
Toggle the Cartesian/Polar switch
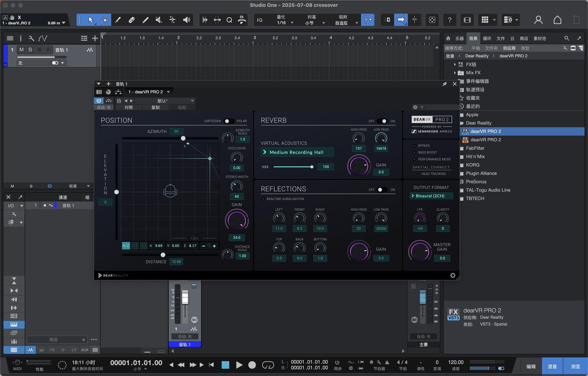click(x=229, y=121)
